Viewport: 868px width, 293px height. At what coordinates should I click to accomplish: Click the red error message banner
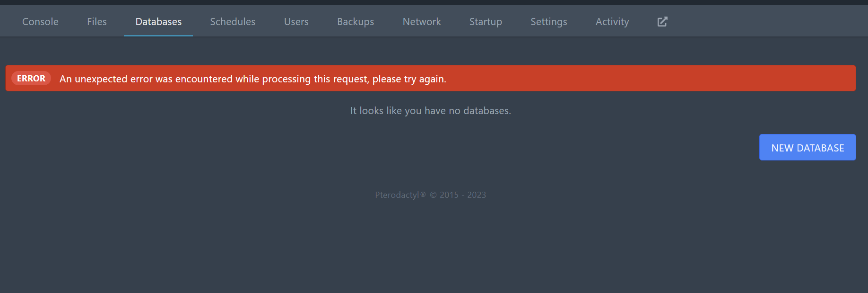click(430, 78)
